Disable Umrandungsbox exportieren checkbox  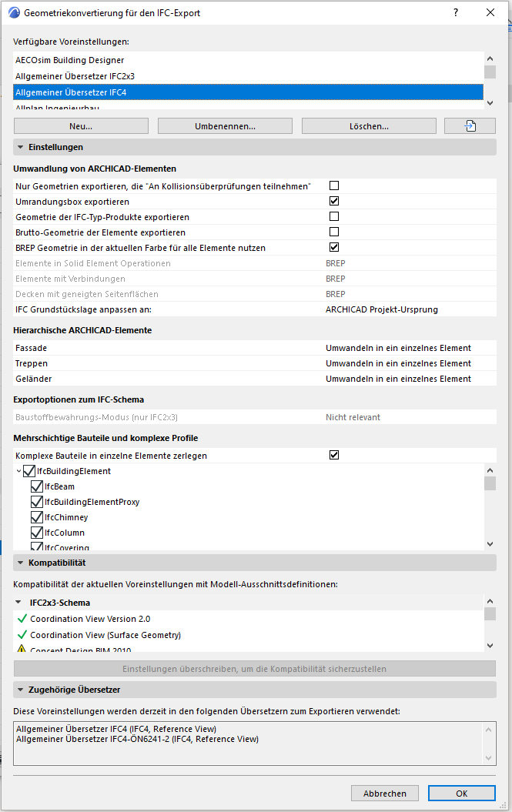[x=334, y=201]
